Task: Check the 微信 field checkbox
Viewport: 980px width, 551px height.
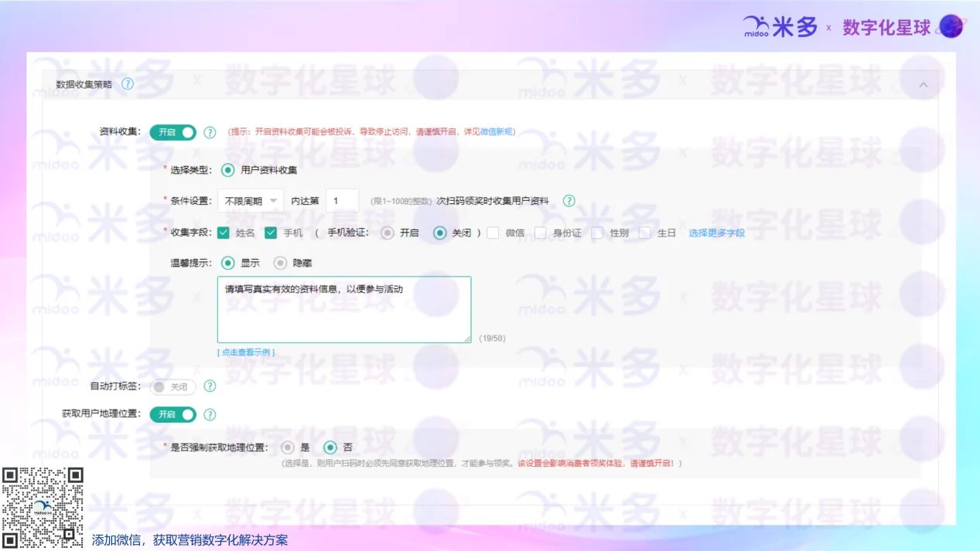Action: point(493,233)
